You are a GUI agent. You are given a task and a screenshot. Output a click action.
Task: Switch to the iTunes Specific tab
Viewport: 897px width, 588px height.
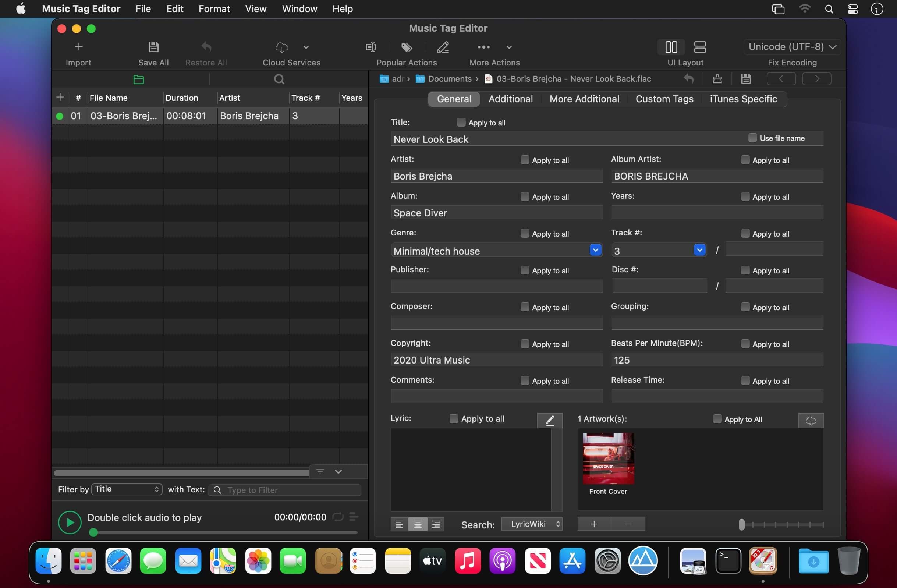743,99
